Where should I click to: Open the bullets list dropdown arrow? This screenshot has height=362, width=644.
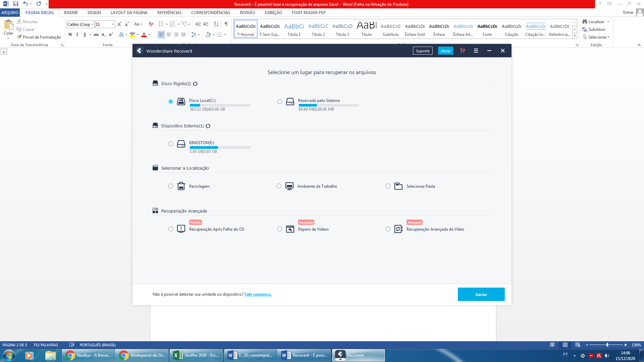167,24
